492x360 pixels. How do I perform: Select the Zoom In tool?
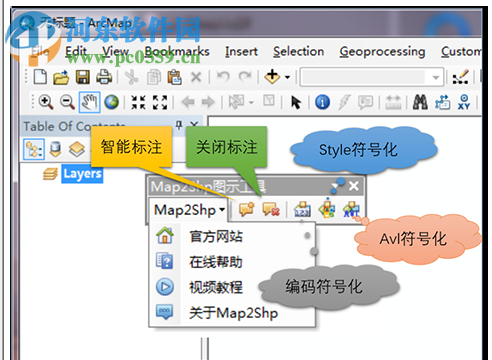[x=46, y=102]
